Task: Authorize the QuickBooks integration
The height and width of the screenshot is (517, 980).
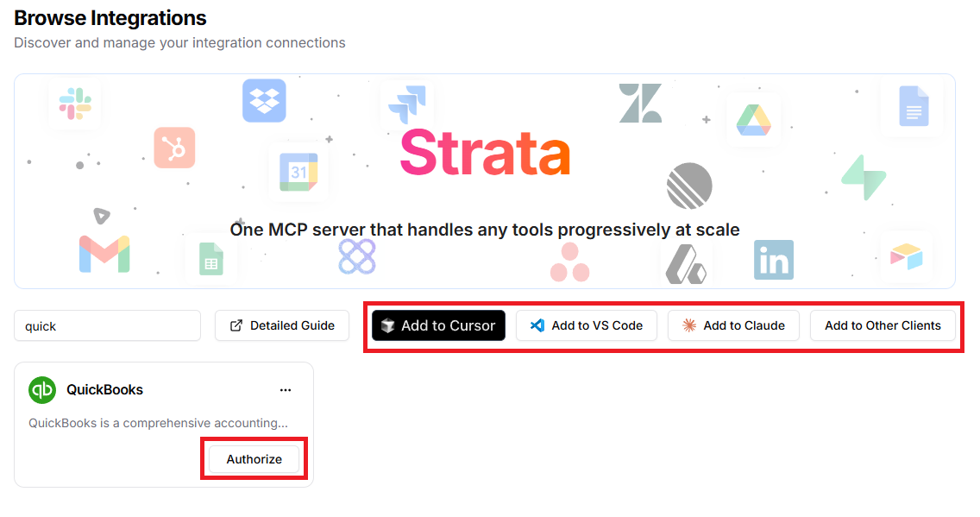Action: 254,459
